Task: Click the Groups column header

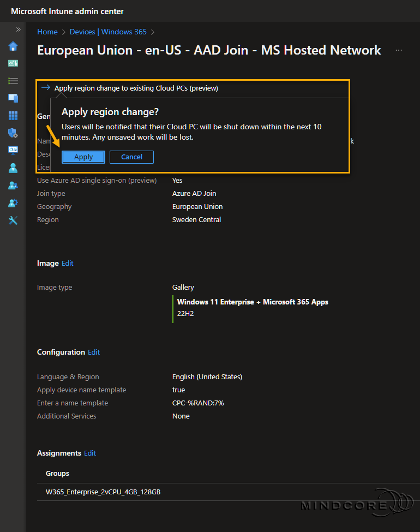Action: coord(57,473)
